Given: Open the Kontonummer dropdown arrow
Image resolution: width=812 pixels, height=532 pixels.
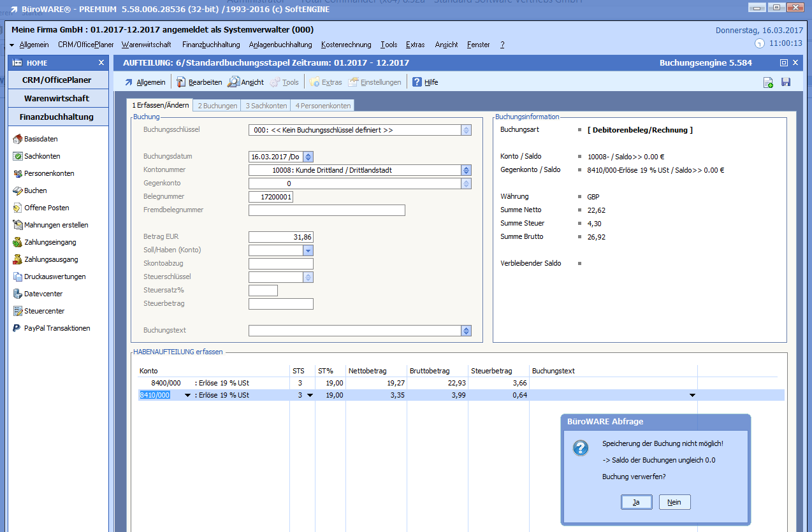Looking at the screenshot, I should coord(466,170).
